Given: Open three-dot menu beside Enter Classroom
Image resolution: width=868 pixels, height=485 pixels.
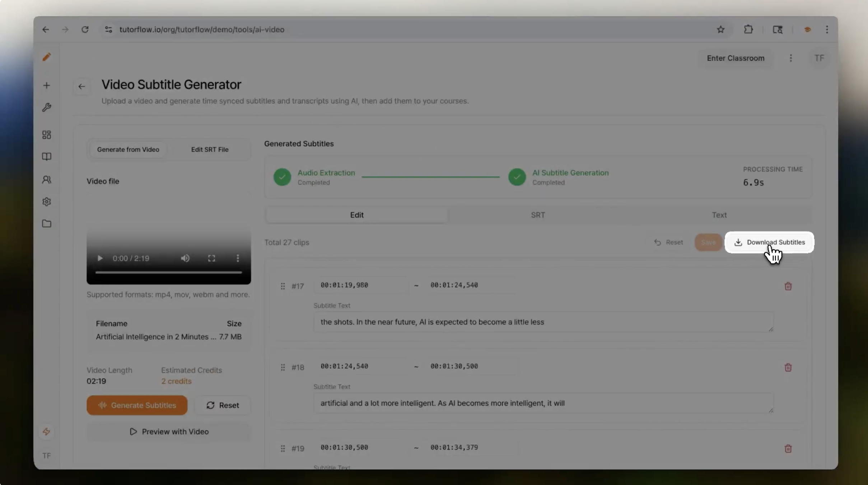Looking at the screenshot, I should [x=791, y=58].
